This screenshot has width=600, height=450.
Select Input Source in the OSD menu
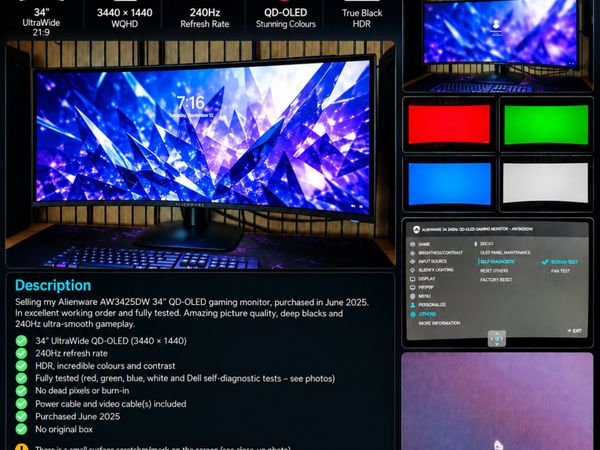[x=432, y=261]
